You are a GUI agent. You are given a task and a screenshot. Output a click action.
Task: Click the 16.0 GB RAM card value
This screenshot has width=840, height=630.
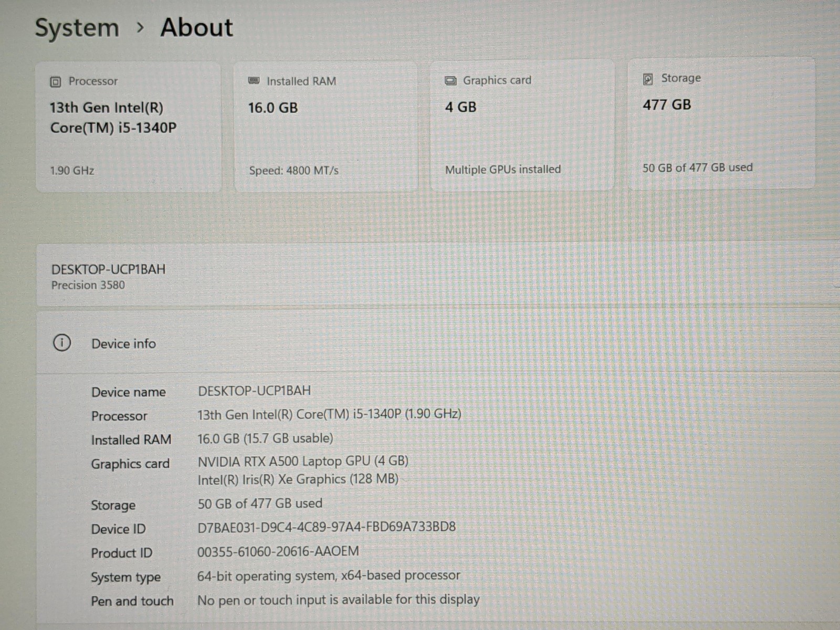pos(273,108)
